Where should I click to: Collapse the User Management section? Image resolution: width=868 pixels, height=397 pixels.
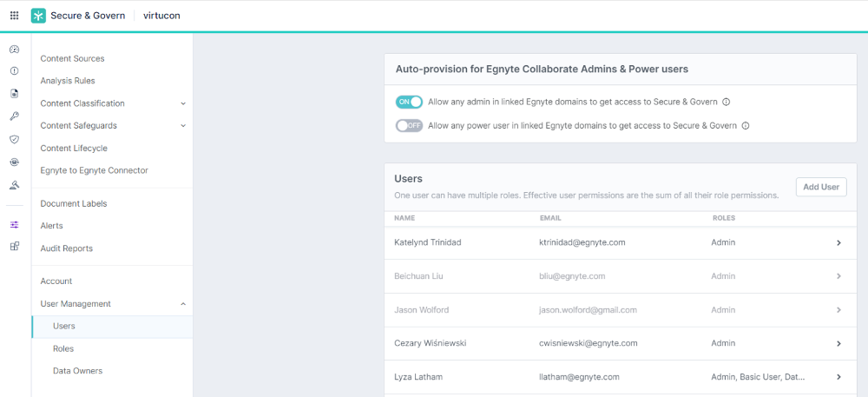(x=183, y=304)
